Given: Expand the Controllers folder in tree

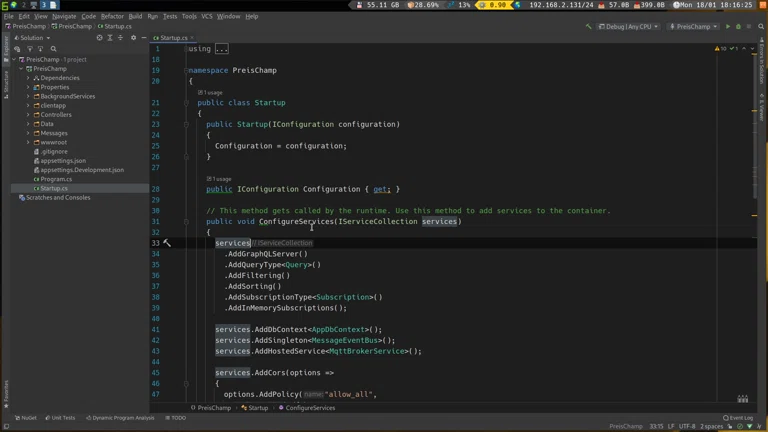Looking at the screenshot, I should click(28, 115).
